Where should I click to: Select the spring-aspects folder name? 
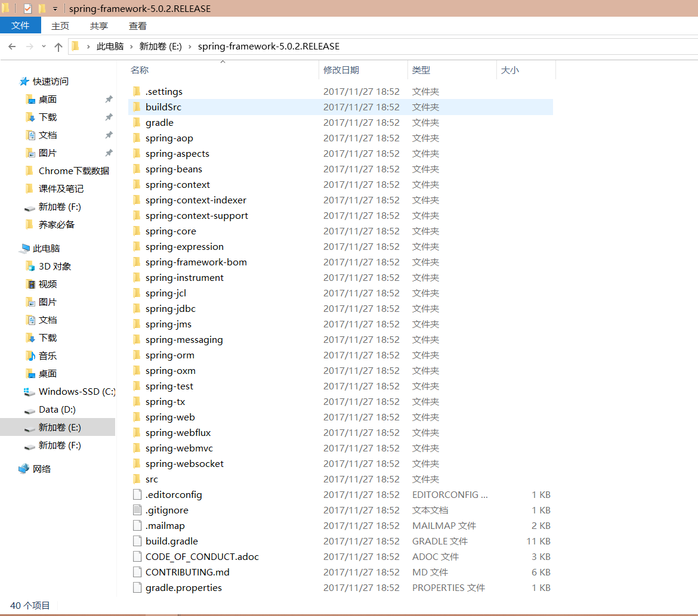(177, 154)
